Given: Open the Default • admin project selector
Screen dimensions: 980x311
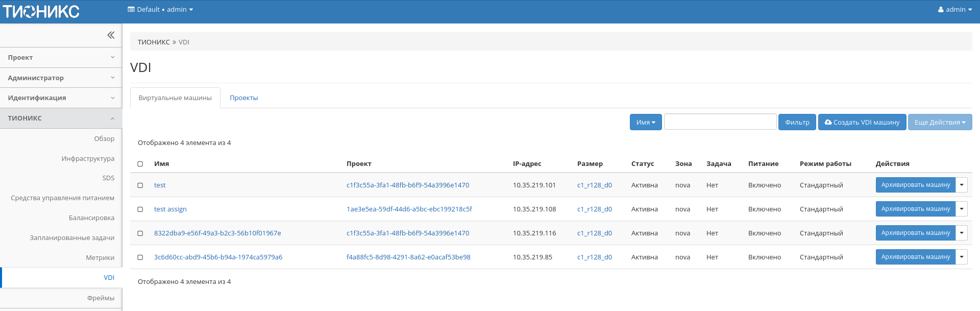Looking at the screenshot, I should pyautogui.click(x=160, y=10).
